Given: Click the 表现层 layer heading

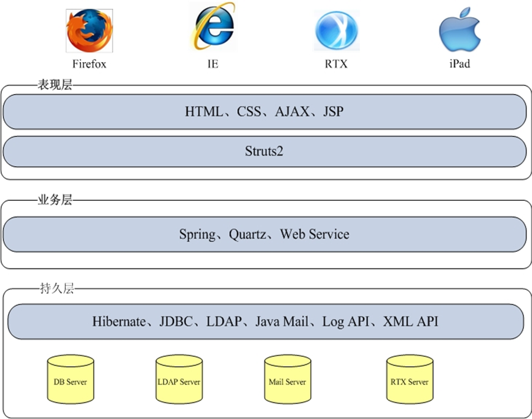Looking at the screenshot, I should point(55,85).
